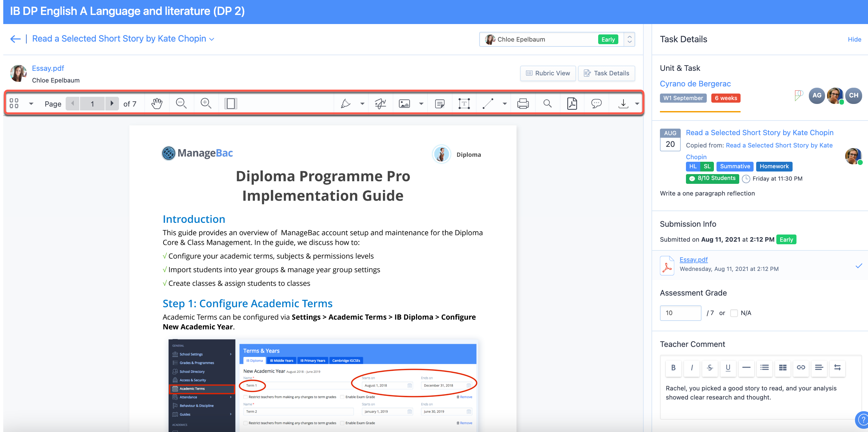Click into the teacher comment text
Screen dimensions: 868x432
point(751,393)
